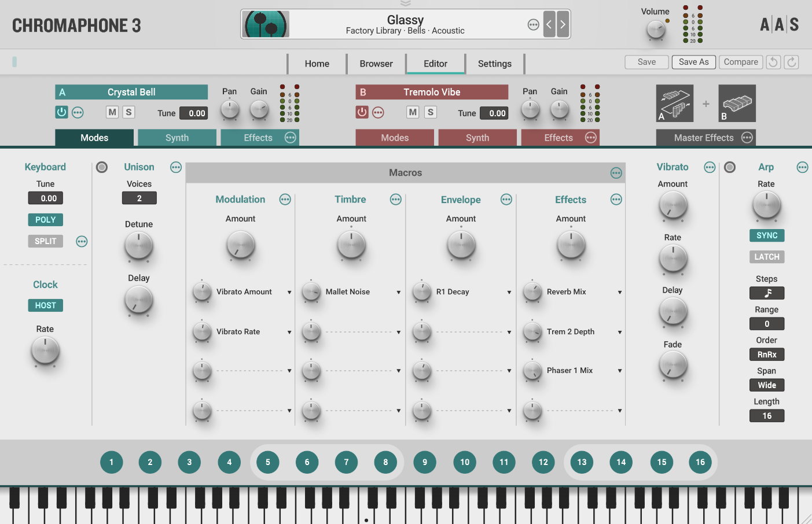The image size is (812, 524).
Task: Power on layer B Tremolo Vibe
Action: [362, 112]
